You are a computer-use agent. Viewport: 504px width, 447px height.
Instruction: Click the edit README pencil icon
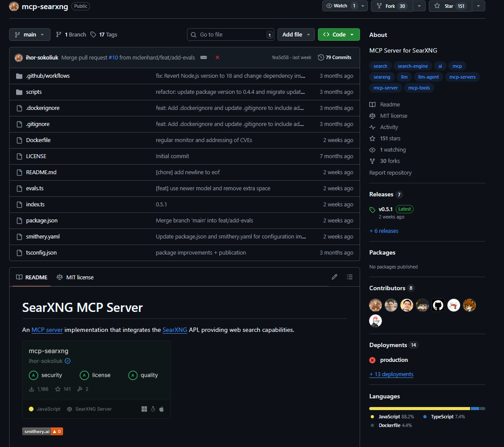click(x=334, y=277)
